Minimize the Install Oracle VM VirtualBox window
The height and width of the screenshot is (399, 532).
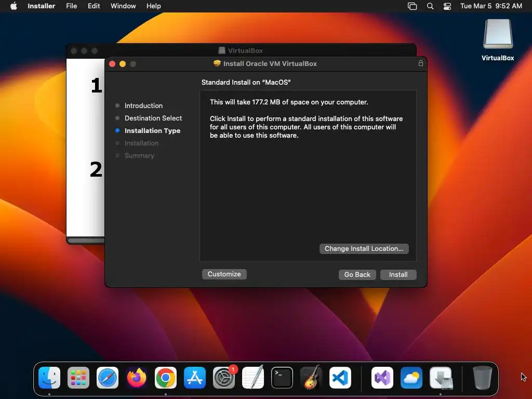[123, 64]
